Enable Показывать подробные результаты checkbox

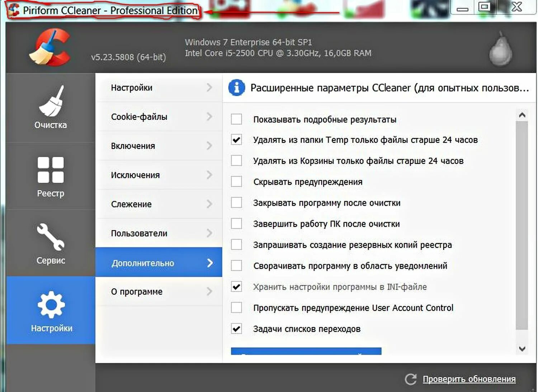click(x=236, y=119)
